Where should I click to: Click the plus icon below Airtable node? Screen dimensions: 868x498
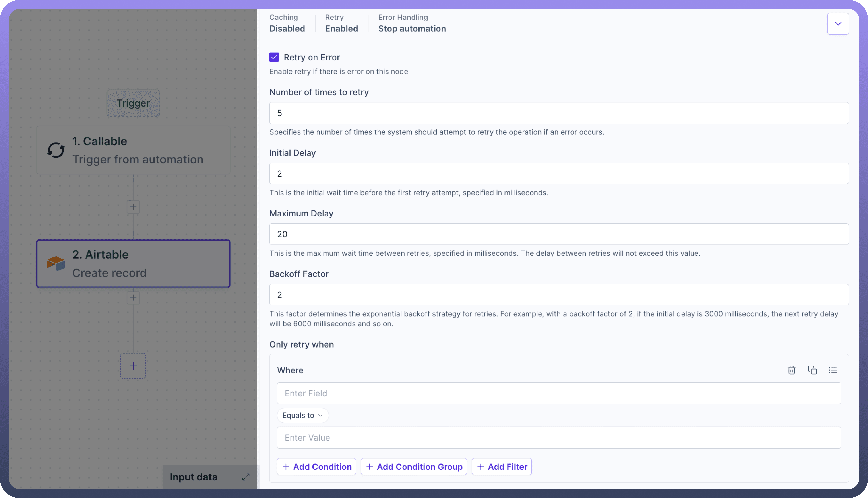click(133, 298)
